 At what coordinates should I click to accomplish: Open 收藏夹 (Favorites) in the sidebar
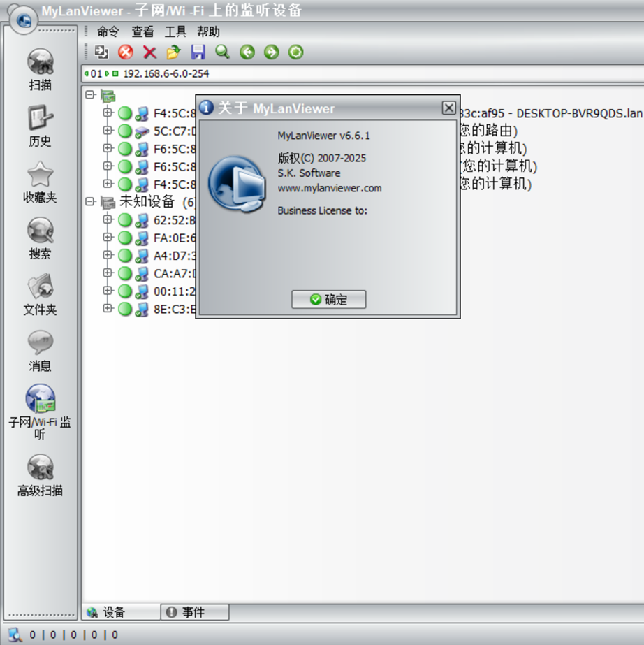coord(41,182)
